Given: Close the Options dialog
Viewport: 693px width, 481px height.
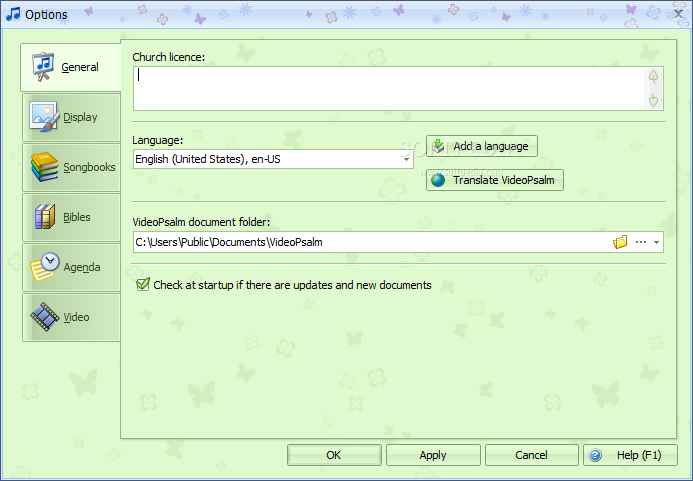Looking at the screenshot, I should click(678, 14).
